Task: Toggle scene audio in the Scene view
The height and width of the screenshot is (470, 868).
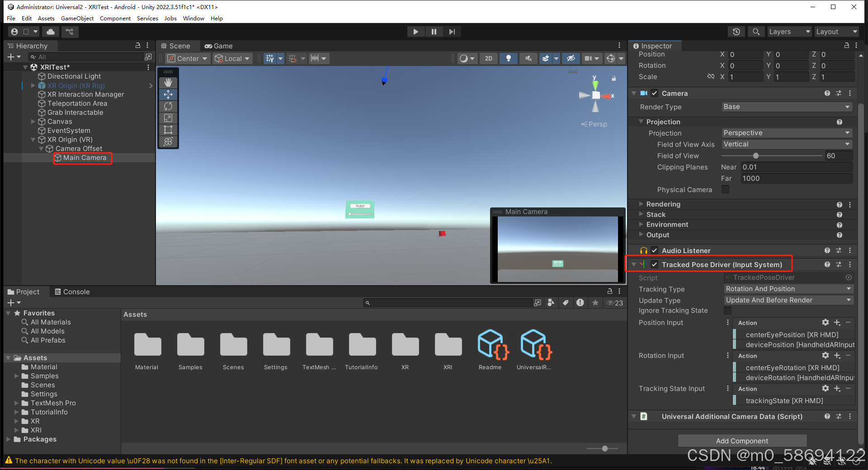Action: point(528,58)
